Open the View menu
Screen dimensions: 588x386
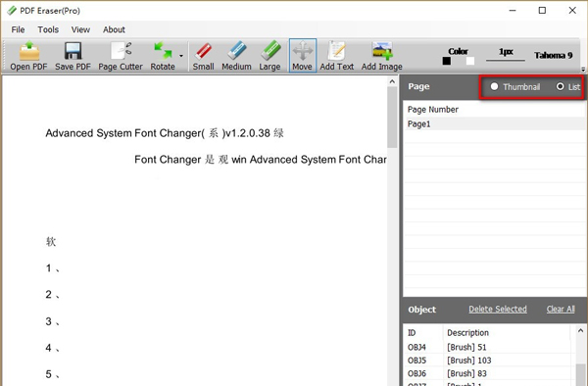(x=80, y=29)
